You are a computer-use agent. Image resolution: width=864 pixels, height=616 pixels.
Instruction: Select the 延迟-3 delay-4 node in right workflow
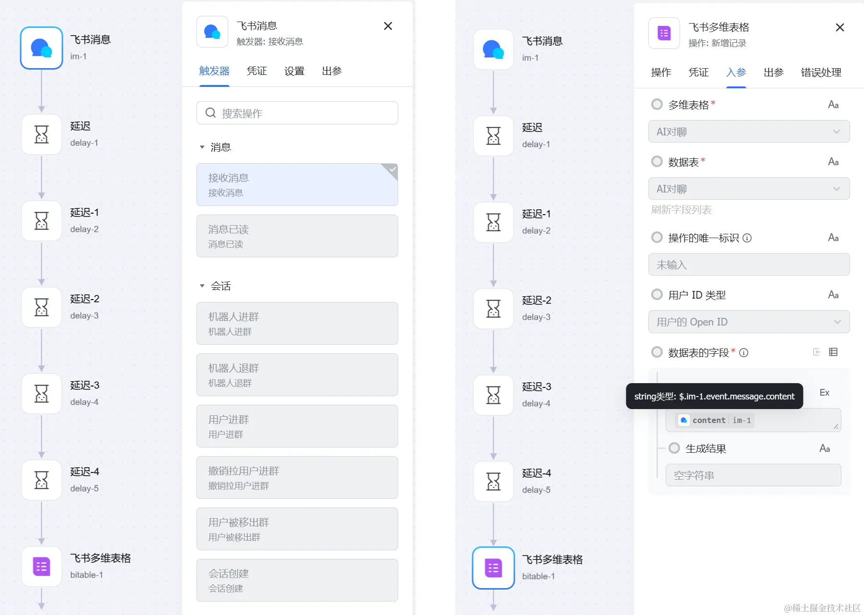click(x=493, y=395)
